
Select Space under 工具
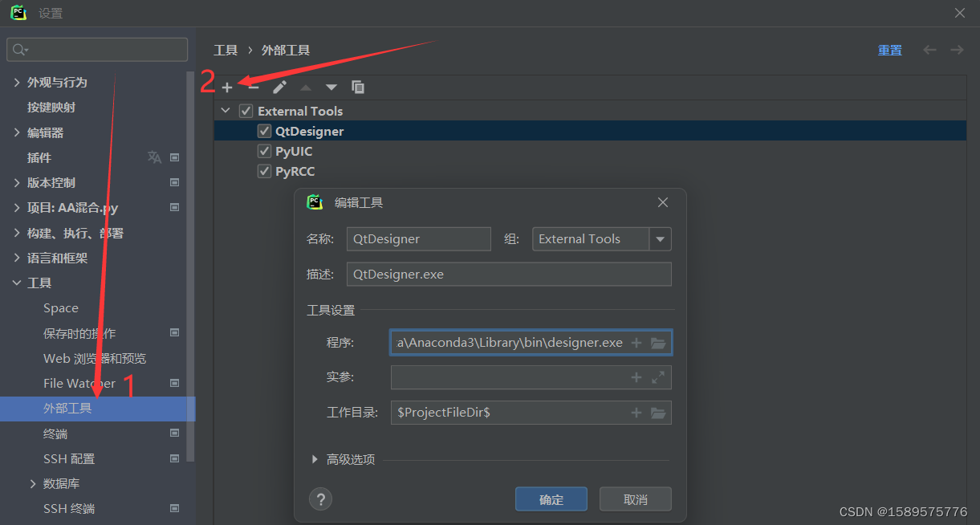pyautogui.click(x=61, y=308)
